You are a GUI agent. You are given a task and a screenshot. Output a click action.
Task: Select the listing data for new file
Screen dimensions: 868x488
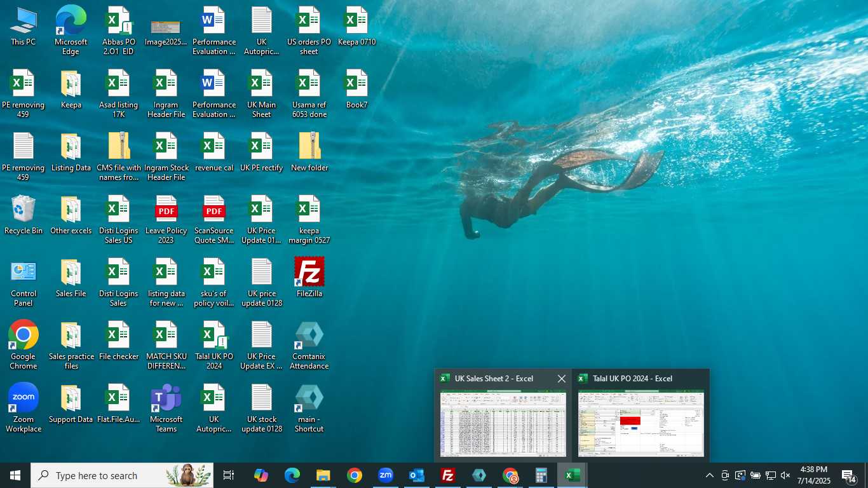click(x=166, y=282)
